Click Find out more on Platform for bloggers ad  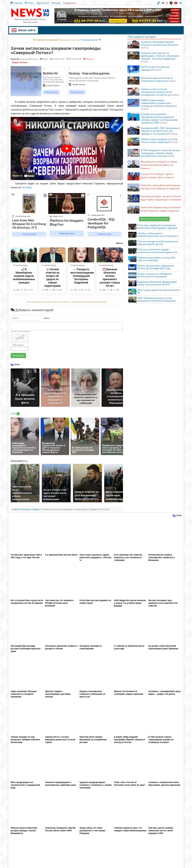(67, 233)
